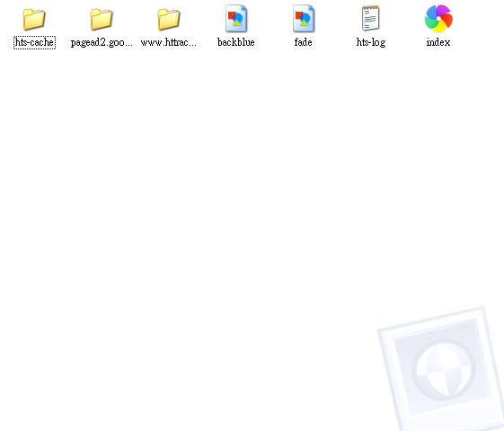Select the hts-log text file icon

click(371, 18)
